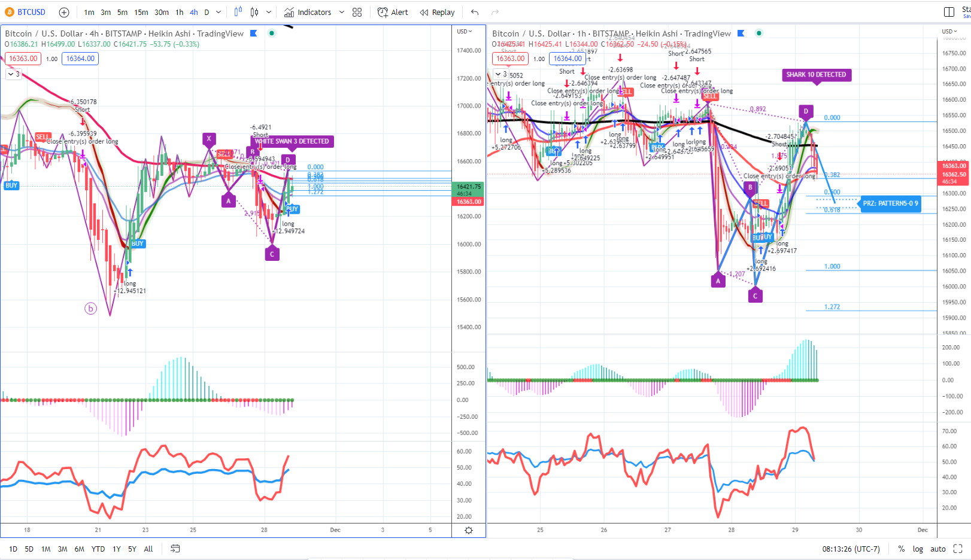The height and width of the screenshot is (560, 971).
Task: Expand the timeframe interval dropdown
Action: (219, 12)
